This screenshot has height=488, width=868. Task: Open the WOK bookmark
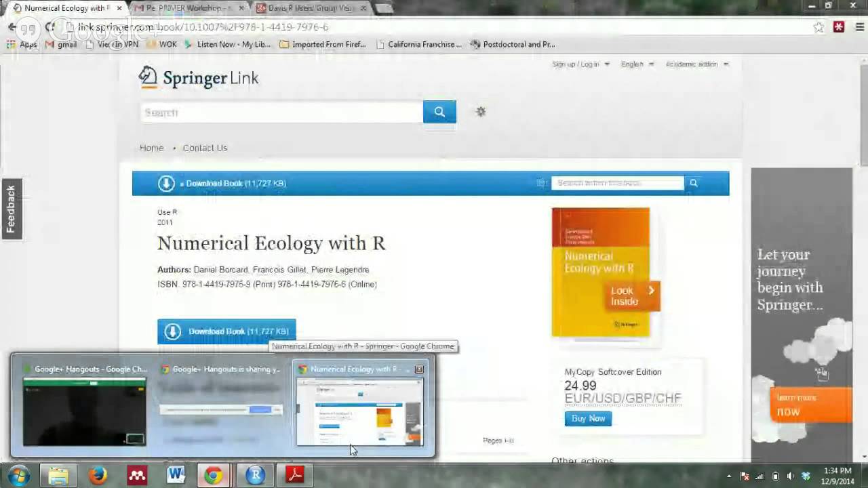pos(162,45)
